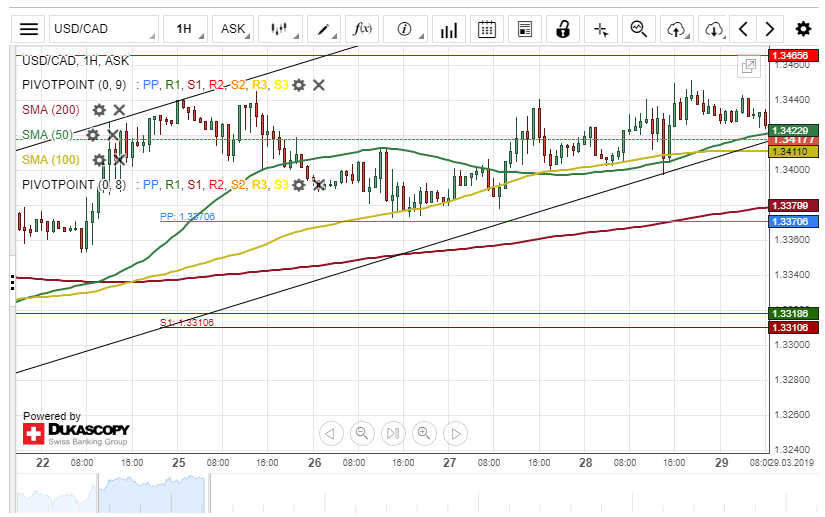Open chart settings gear in the toolbar
This screenshot has width=825, height=517.
click(x=803, y=29)
